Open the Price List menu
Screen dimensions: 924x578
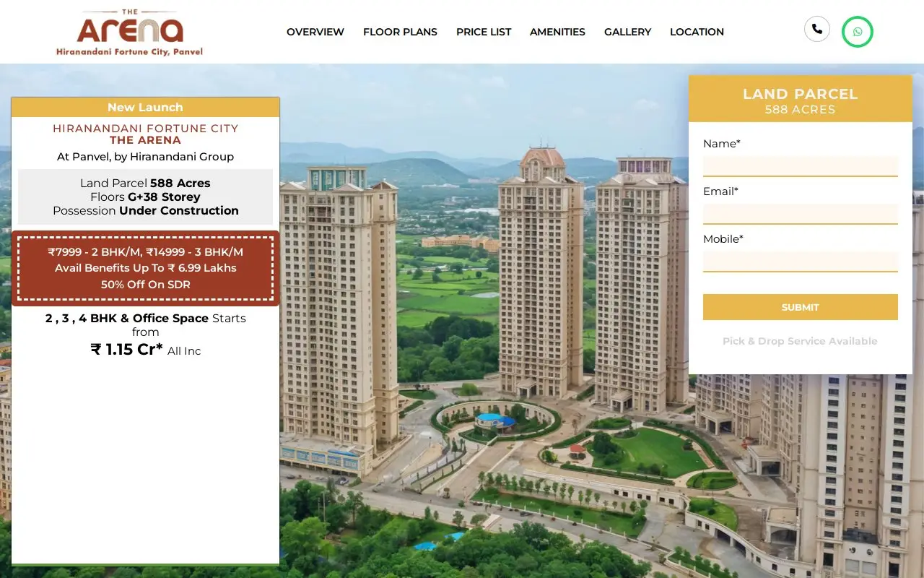click(484, 32)
